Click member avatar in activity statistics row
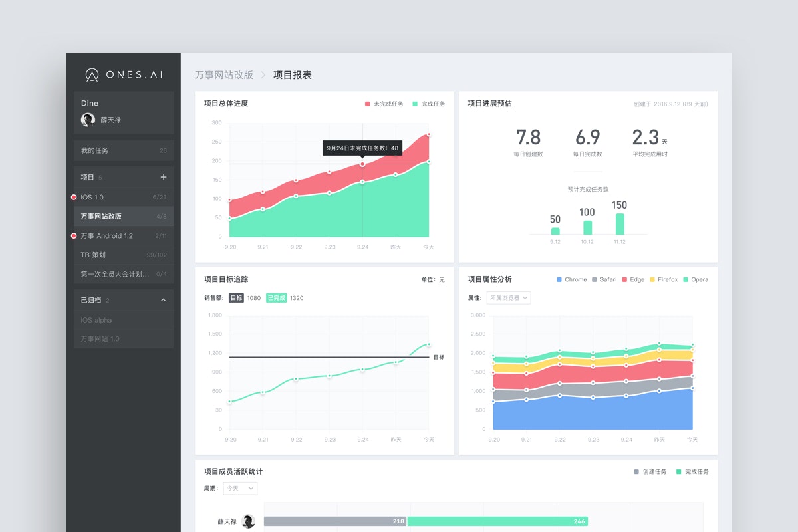The image size is (798, 532). pos(249,521)
